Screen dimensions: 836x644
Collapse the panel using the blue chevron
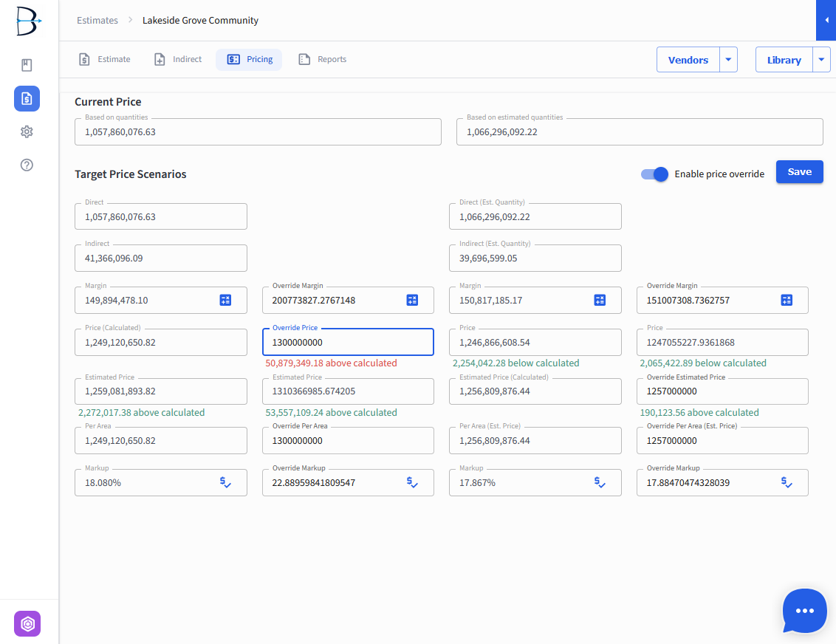pyautogui.click(x=827, y=21)
